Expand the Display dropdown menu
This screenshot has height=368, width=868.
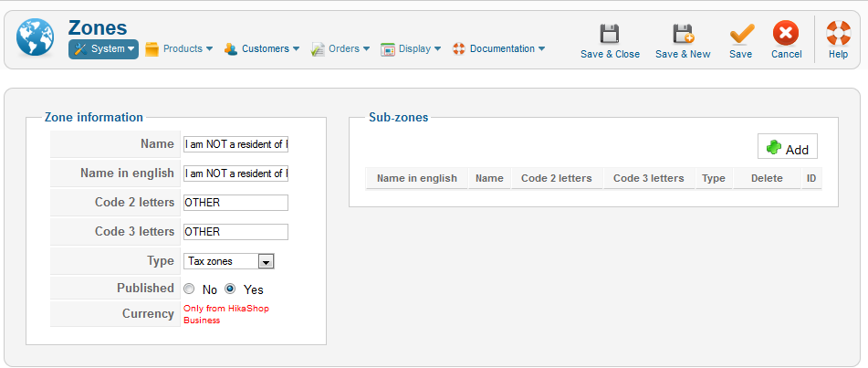(412, 49)
